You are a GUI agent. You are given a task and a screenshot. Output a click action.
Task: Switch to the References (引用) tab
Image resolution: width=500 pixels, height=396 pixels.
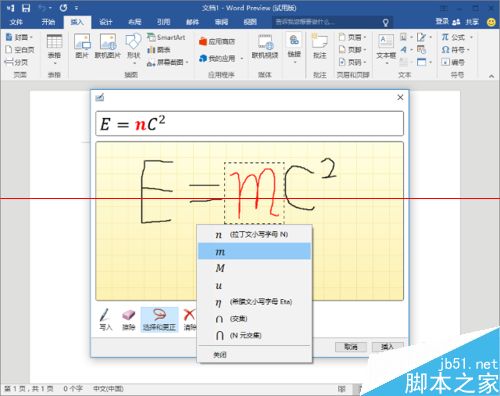(x=163, y=22)
